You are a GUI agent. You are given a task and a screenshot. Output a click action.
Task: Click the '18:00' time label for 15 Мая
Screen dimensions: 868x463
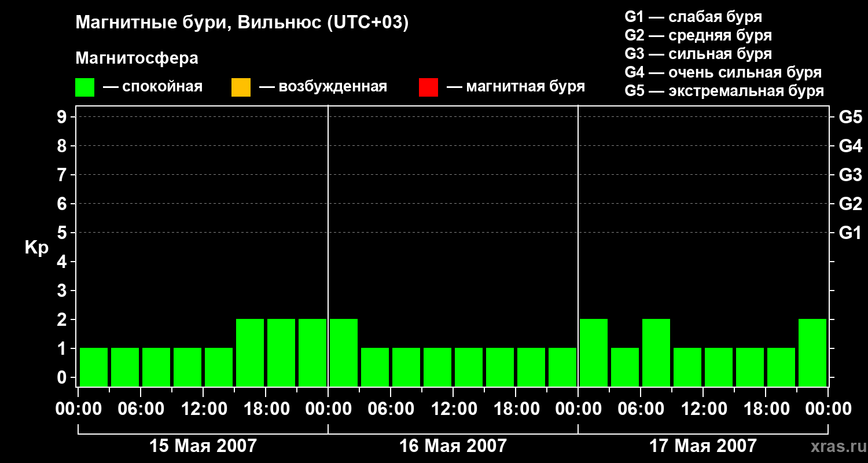[266, 409]
